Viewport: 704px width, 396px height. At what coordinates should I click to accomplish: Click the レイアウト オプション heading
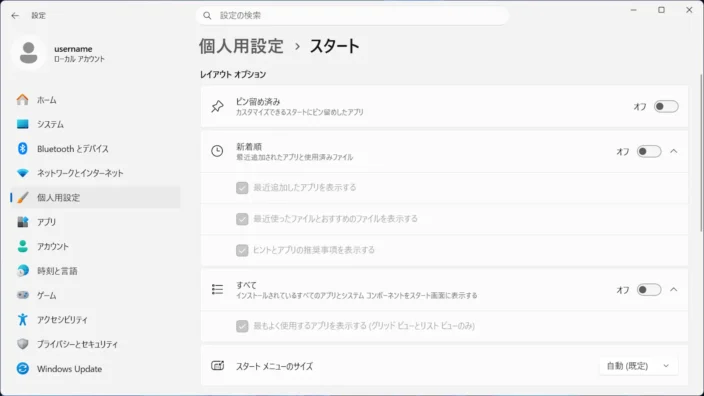[233, 75]
